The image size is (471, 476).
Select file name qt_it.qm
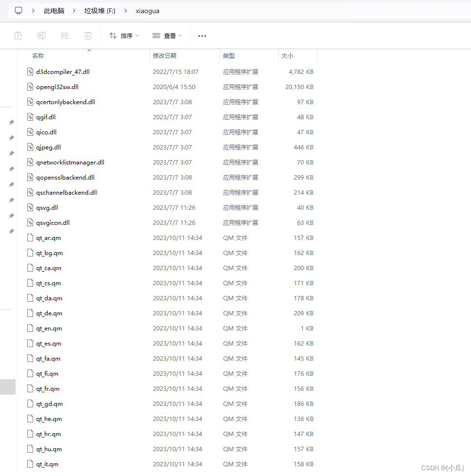(x=47, y=464)
